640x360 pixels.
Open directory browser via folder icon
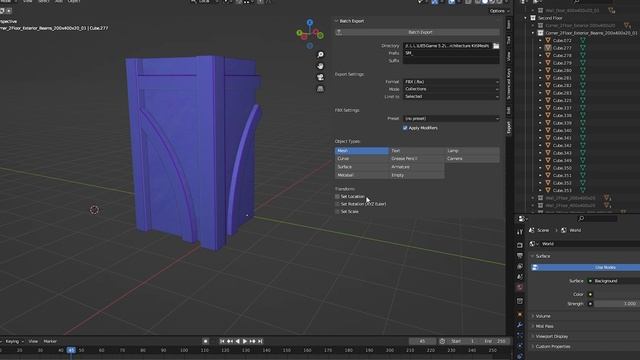(x=496, y=46)
